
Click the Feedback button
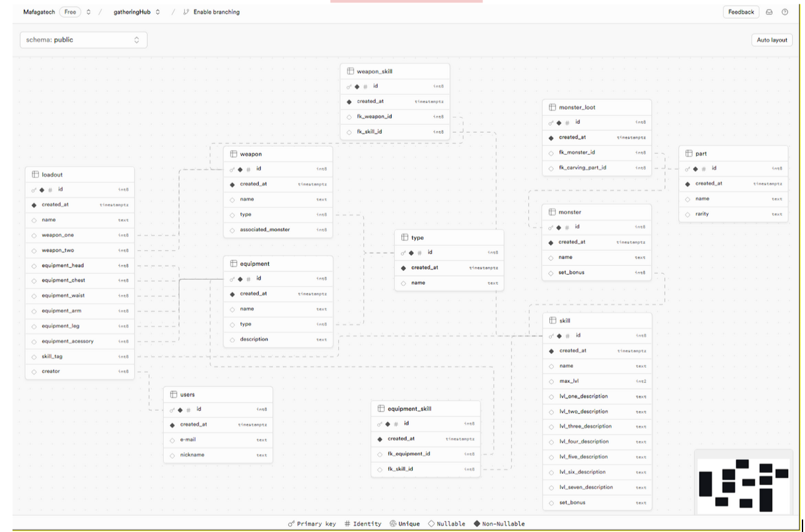741,12
